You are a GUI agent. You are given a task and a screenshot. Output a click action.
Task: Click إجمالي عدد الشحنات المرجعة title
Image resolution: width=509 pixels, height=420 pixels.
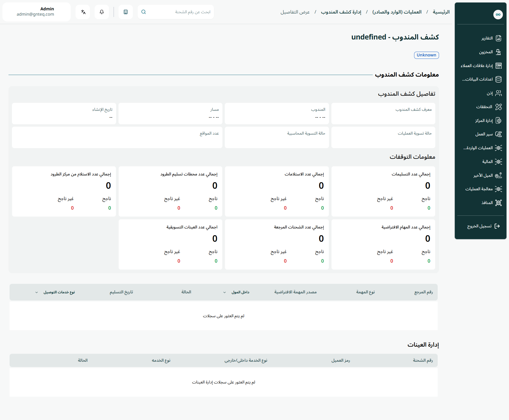click(299, 227)
